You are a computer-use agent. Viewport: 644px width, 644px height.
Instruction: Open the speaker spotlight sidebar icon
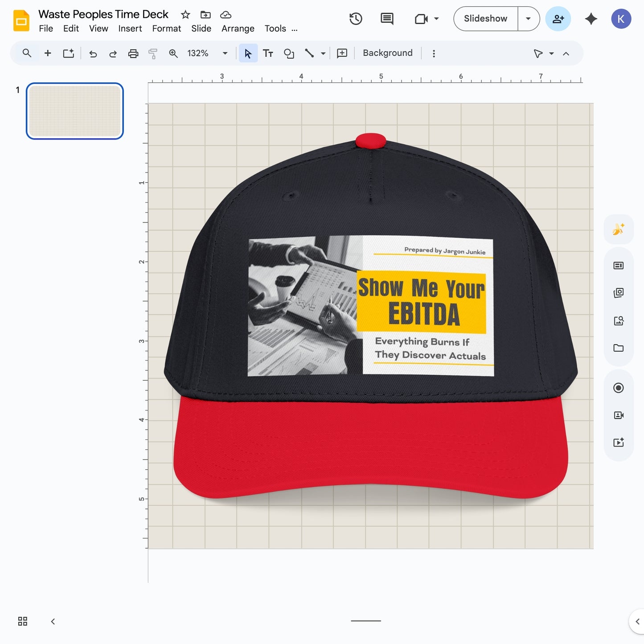pos(619,415)
